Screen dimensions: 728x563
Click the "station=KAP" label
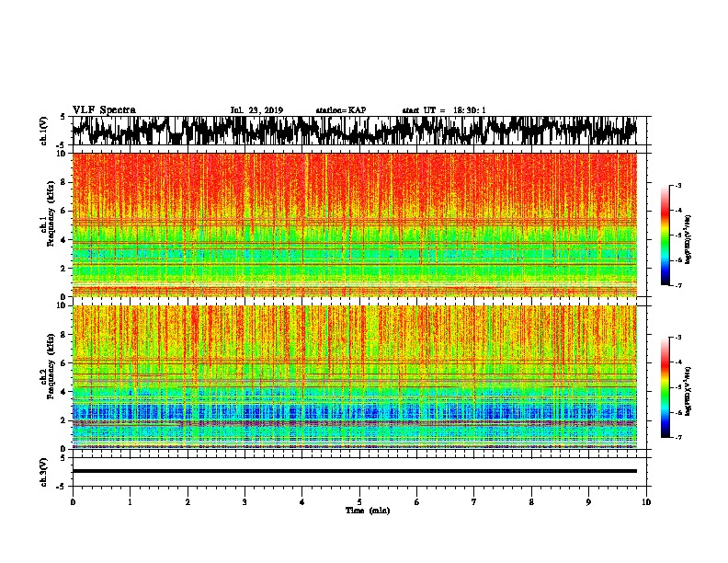tap(341, 110)
